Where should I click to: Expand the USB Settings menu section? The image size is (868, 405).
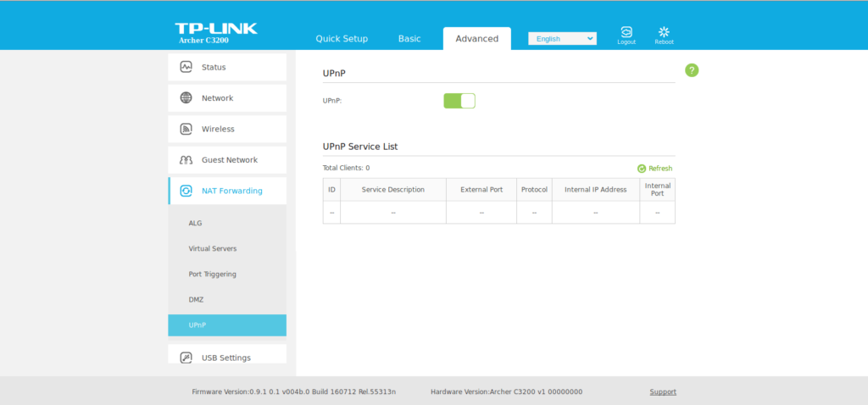click(226, 358)
